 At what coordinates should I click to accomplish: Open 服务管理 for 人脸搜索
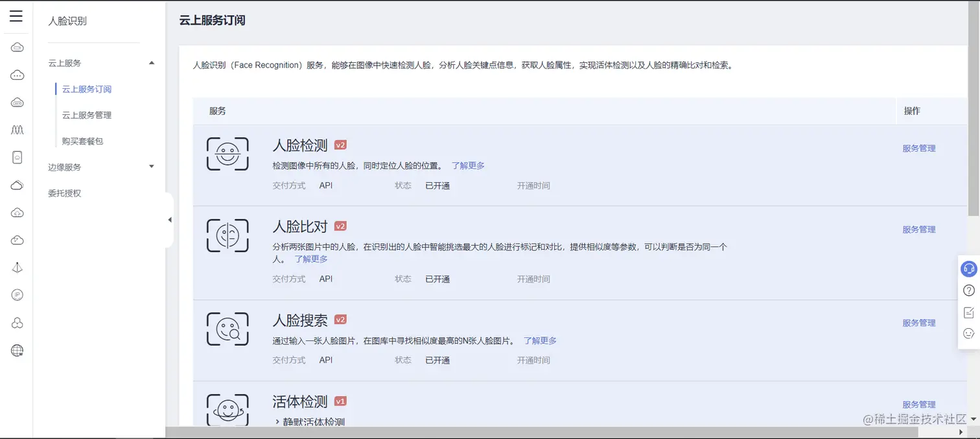point(919,323)
